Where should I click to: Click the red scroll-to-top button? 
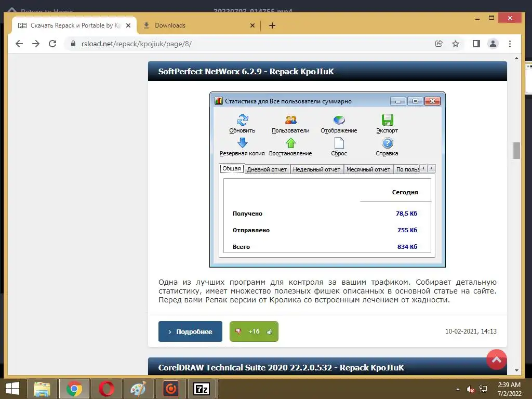tap(496, 360)
